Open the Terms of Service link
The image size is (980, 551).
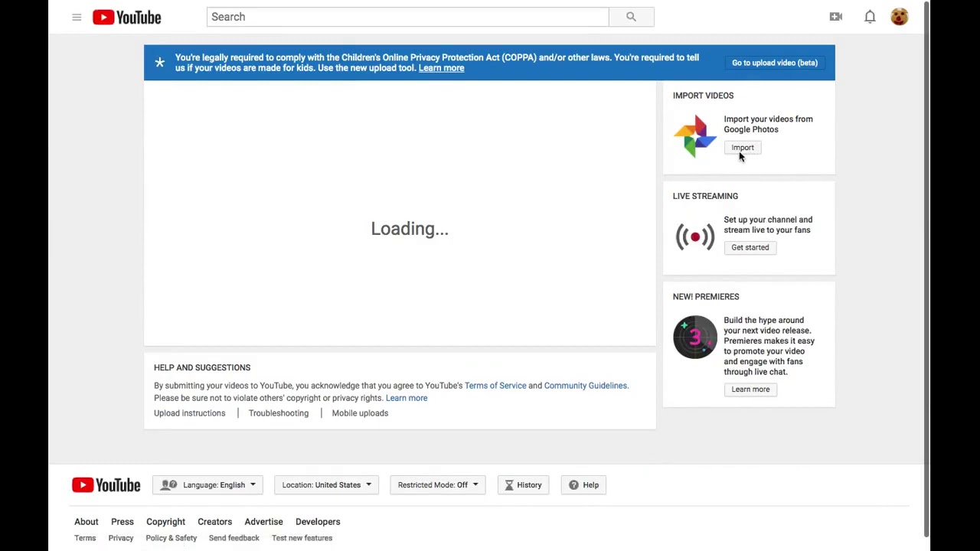[x=495, y=386]
